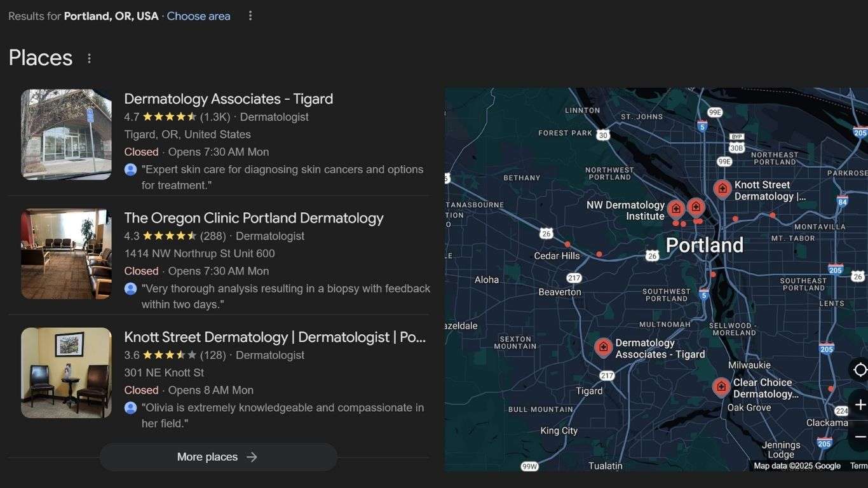Image resolution: width=868 pixels, height=488 pixels.
Task: Click the NW Dermatology Institute map label
Action: point(625,210)
